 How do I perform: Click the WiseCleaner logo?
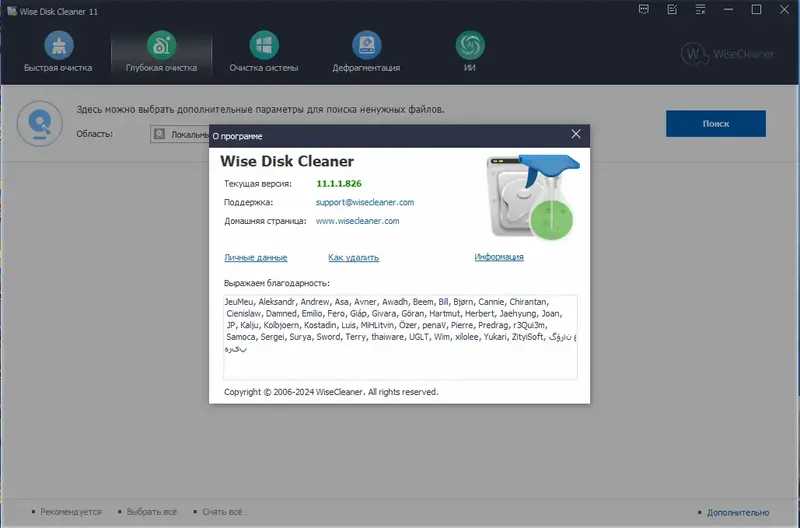tap(728, 54)
